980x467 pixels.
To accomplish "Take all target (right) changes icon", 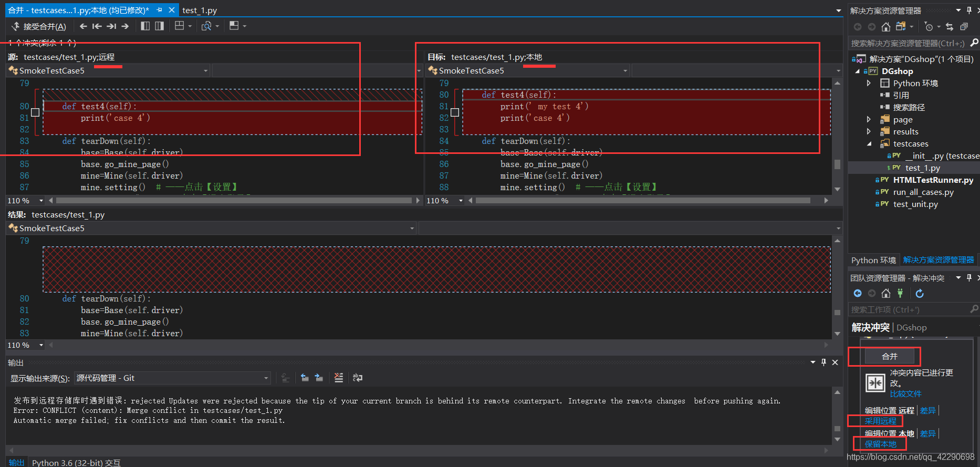I will point(159,26).
